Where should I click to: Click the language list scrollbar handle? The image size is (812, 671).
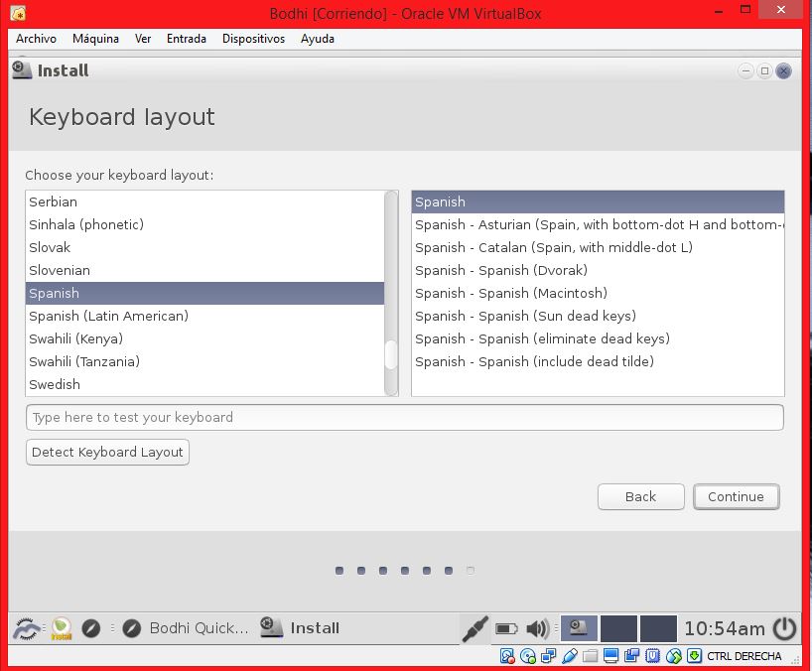pyautogui.click(x=391, y=353)
